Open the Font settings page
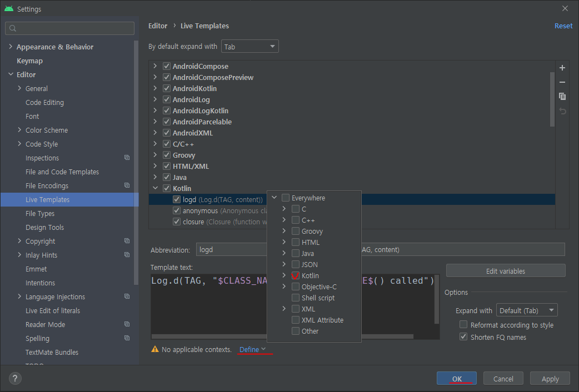This screenshot has height=392, width=579. [32, 116]
